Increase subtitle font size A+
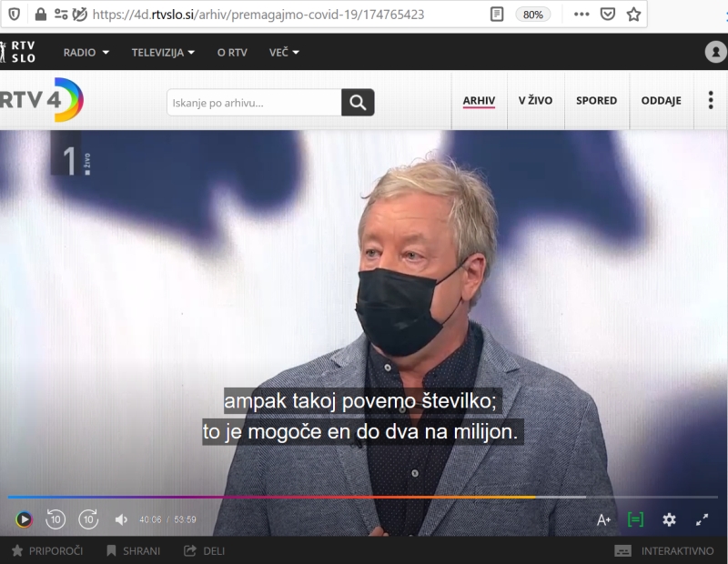Screen dimensions: 728x564 pos(603,520)
